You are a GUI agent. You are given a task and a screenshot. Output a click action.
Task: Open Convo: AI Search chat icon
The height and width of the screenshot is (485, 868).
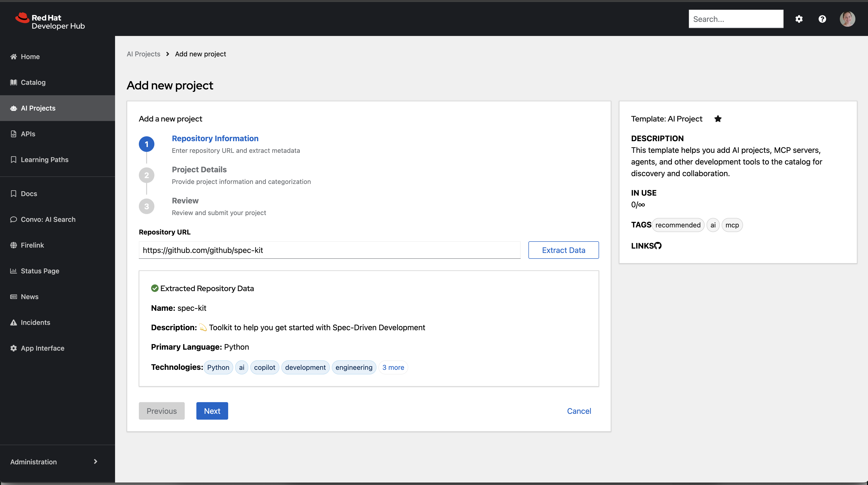14,220
